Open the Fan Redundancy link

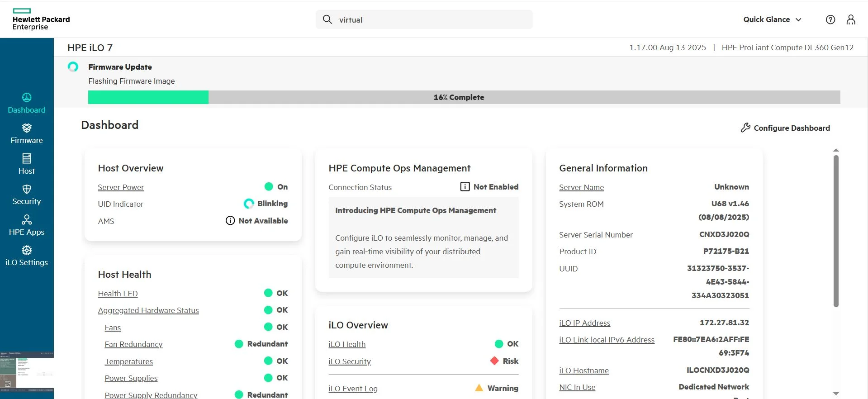click(x=133, y=344)
